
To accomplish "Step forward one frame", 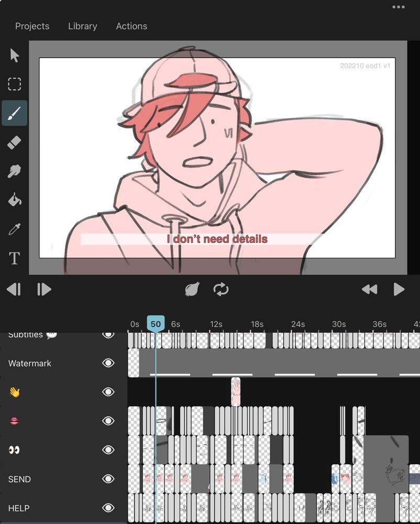I will point(44,289).
